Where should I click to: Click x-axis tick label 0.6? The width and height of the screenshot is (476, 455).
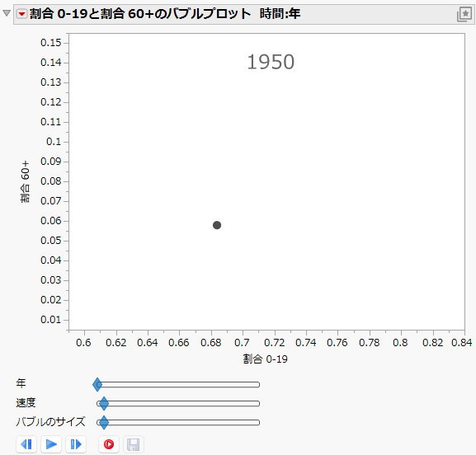pyautogui.click(x=83, y=343)
